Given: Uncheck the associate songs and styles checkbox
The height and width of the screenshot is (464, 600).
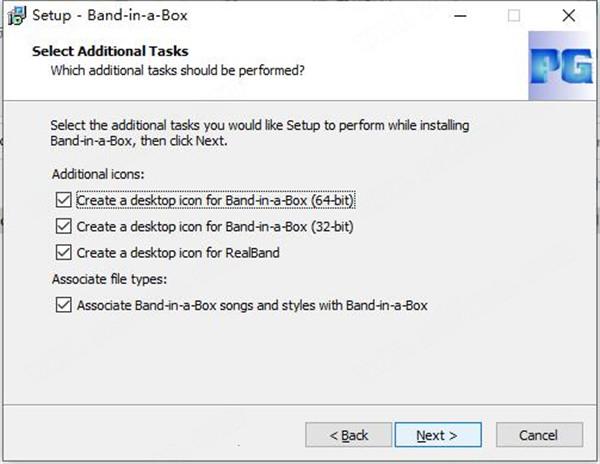Looking at the screenshot, I should [64, 305].
